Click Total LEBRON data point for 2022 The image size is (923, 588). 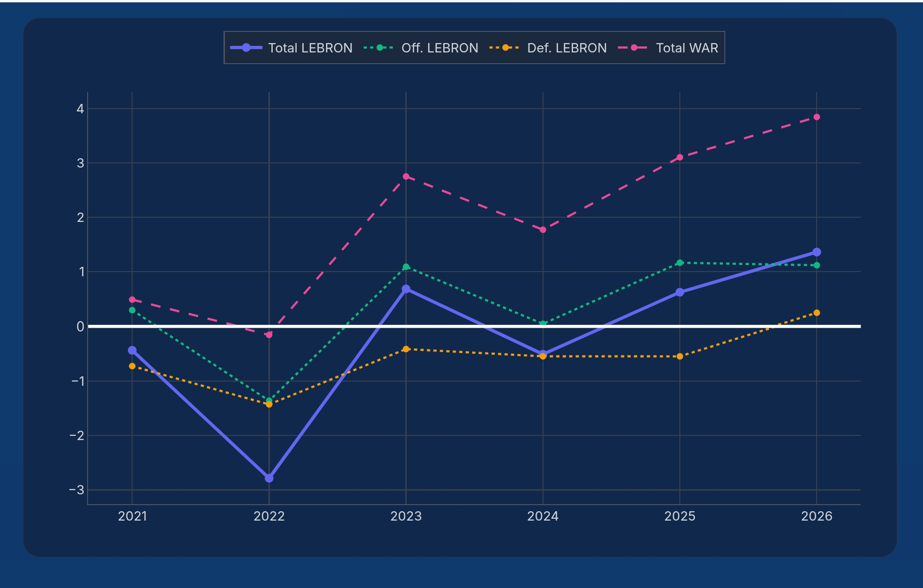click(x=269, y=478)
